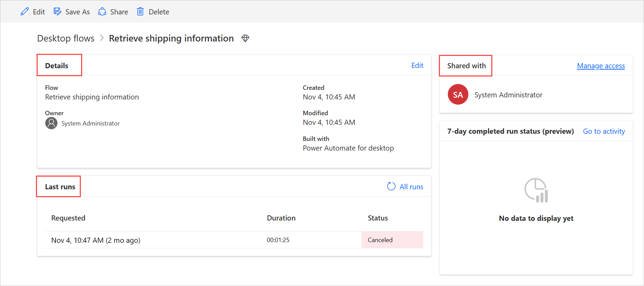644x286 pixels.
Task: Click the Status column header
Action: 378,218
